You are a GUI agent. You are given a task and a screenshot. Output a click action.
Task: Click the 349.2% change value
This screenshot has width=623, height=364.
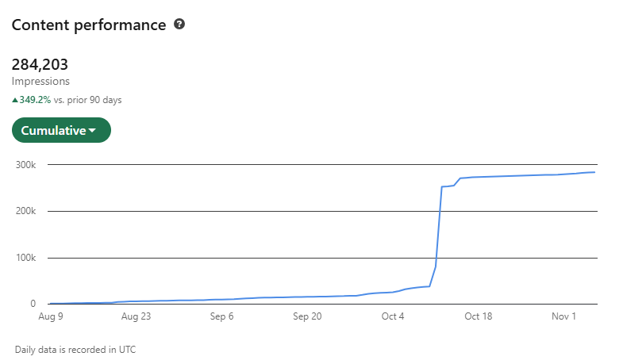coord(35,100)
